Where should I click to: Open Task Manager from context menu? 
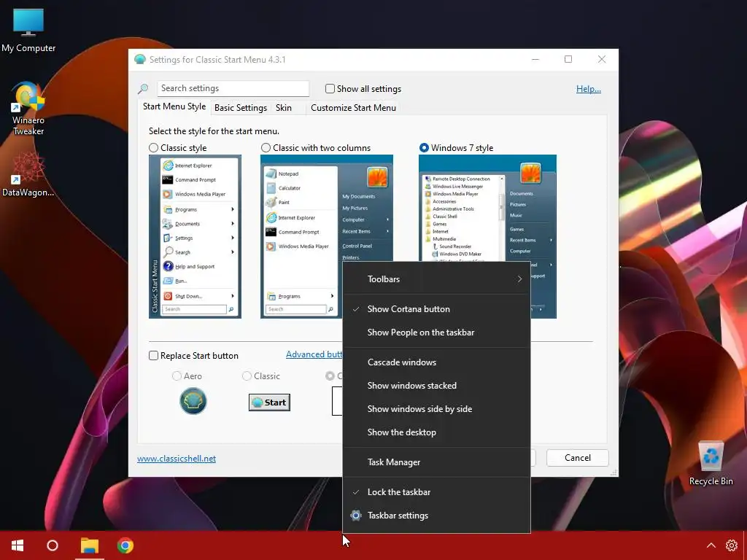pyautogui.click(x=436, y=462)
